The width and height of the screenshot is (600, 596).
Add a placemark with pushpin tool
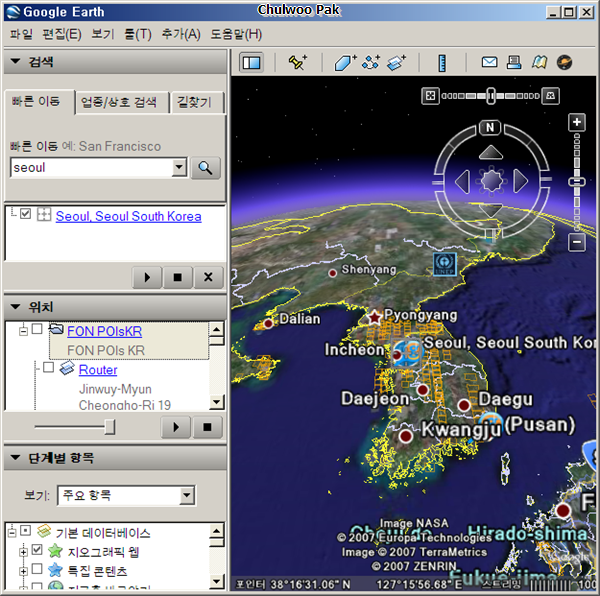(x=297, y=62)
